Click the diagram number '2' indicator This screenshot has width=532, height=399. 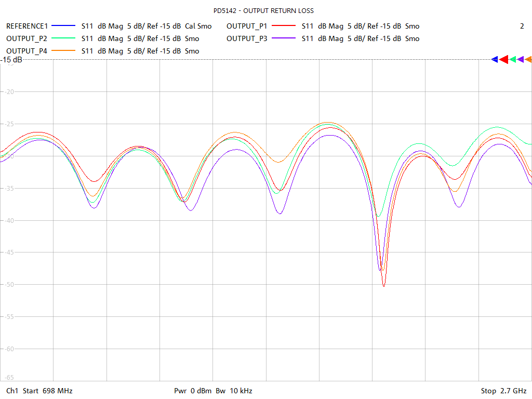(x=522, y=26)
